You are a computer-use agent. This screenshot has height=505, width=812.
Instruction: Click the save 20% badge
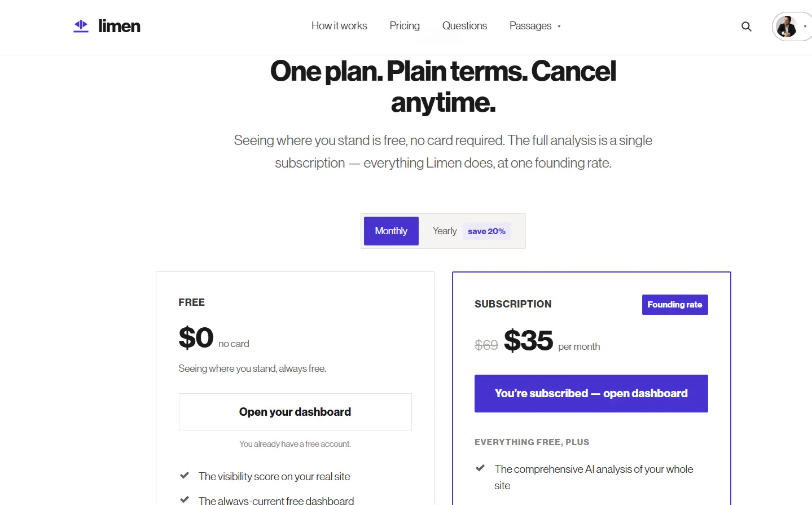pos(486,231)
